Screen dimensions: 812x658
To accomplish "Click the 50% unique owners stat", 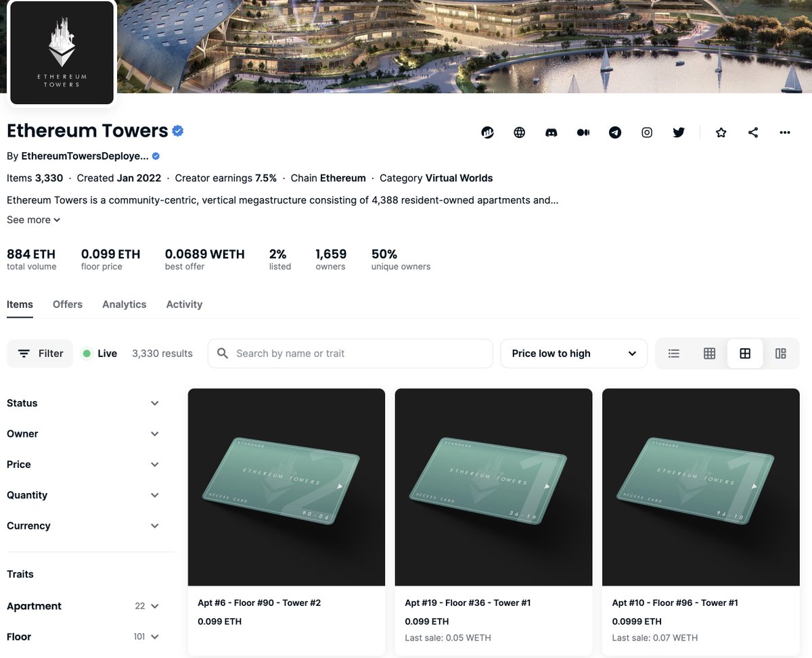I will (401, 260).
